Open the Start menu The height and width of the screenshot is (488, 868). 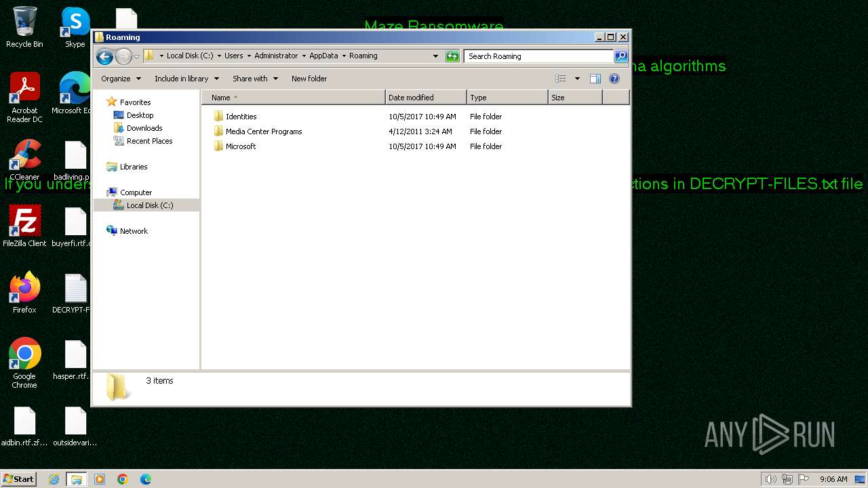pos(19,479)
